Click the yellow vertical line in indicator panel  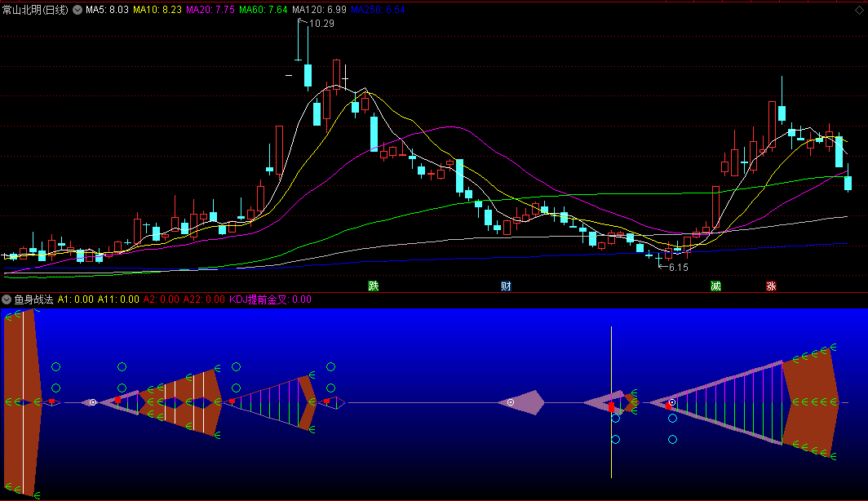click(611, 402)
